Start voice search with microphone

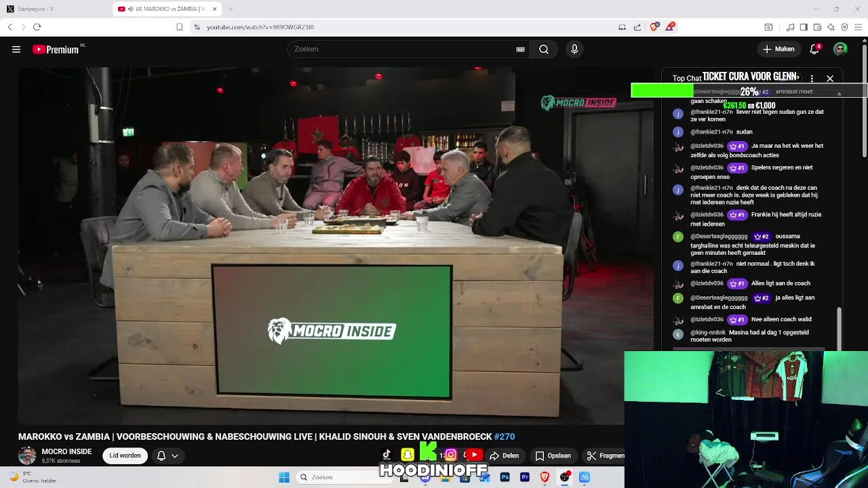pos(574,49)
